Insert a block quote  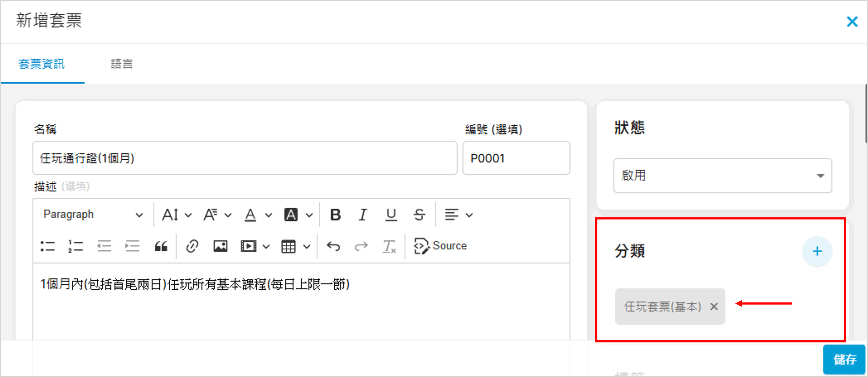click(x=161, y=246)
